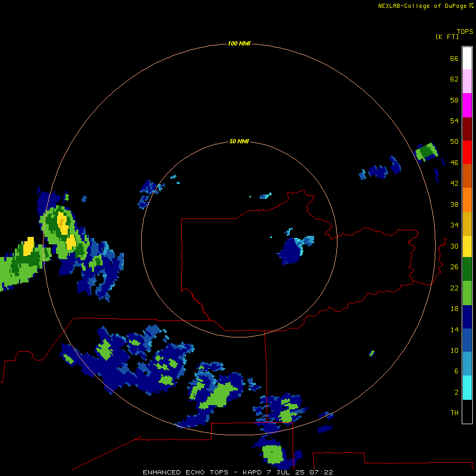Click the light green band between 26 and 22

point(467,293)
